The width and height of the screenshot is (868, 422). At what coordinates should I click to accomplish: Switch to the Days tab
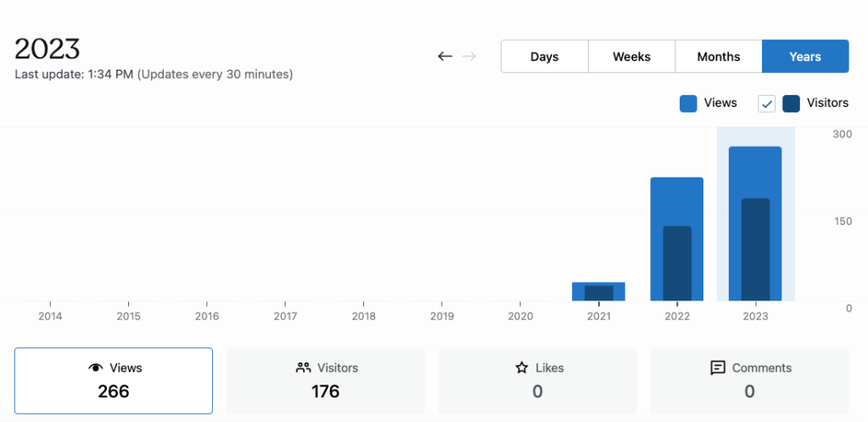coord(545,57)
